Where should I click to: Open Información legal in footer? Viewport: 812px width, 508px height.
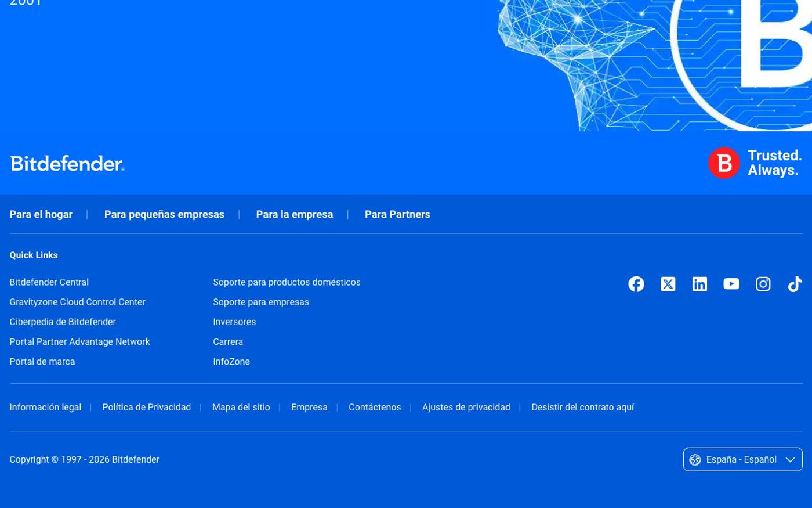[x=45, y=407]
